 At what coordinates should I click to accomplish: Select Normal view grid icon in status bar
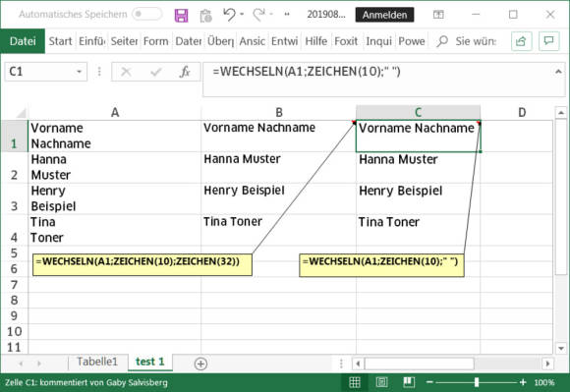click(x=355, y=382)
